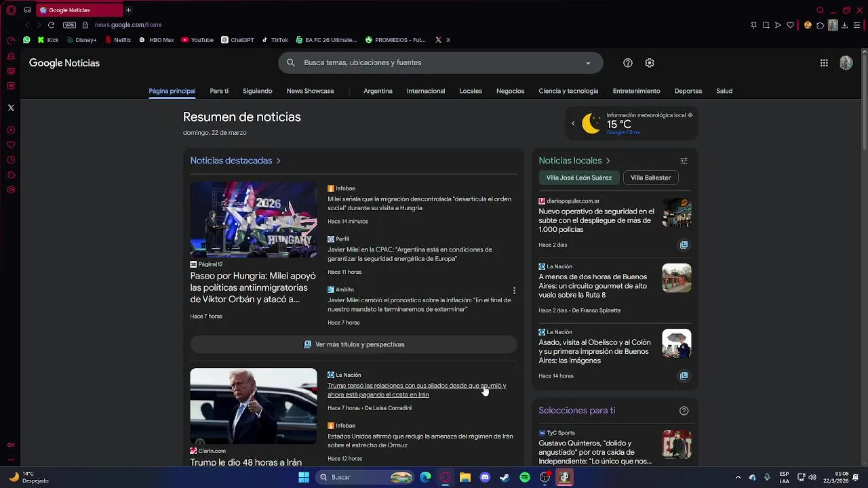Customize local news with the filter icon
This screenshot has width=868, height=488.
[684, 161]
